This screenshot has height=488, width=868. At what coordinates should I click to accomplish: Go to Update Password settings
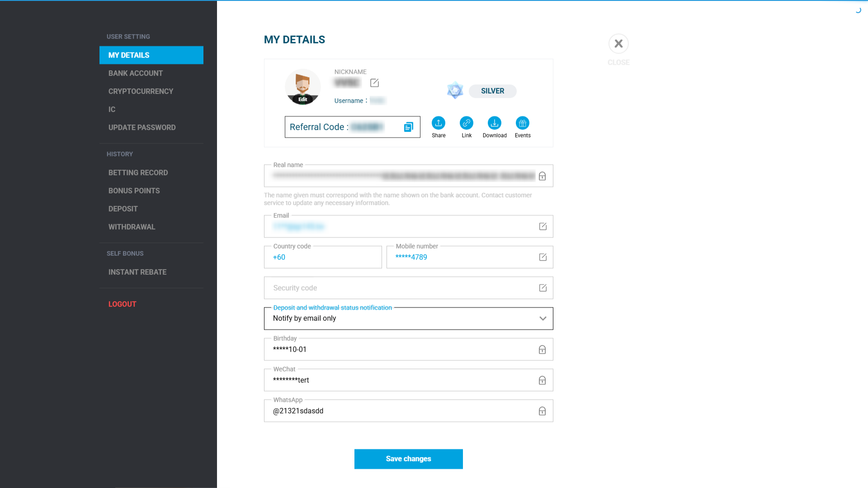tap(142, 127)
